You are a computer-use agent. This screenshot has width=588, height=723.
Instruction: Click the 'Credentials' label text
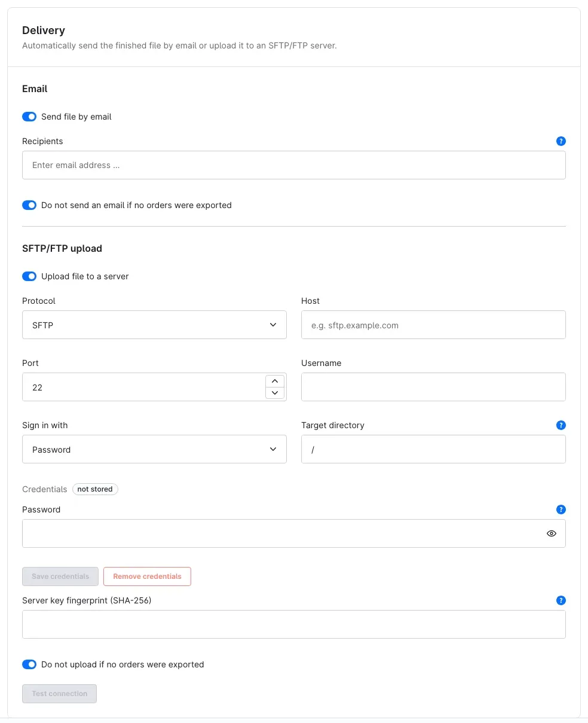45,489
